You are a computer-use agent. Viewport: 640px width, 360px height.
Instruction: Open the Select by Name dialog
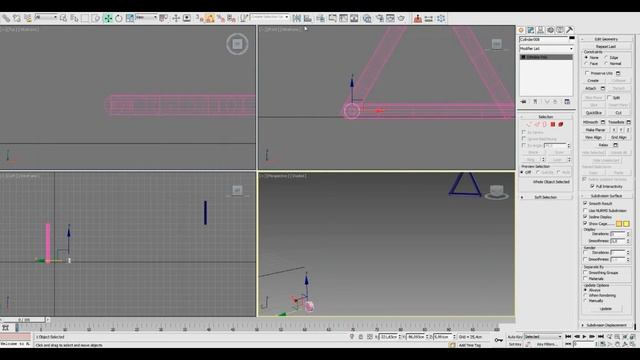point(74,18)
